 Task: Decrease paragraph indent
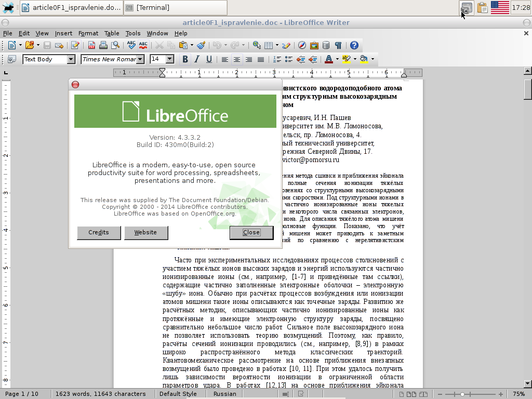point(301,59)
